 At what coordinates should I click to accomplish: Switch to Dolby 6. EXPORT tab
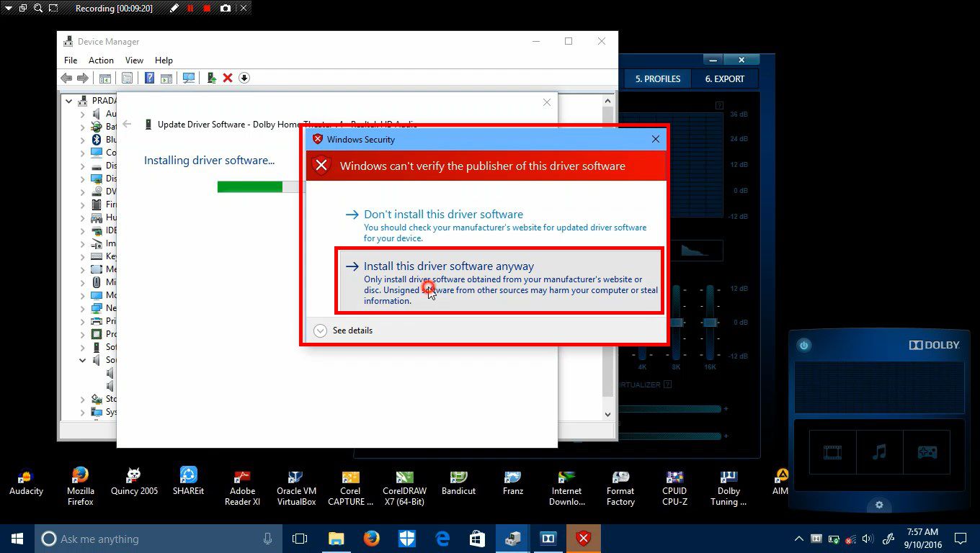tap(725, 79)
